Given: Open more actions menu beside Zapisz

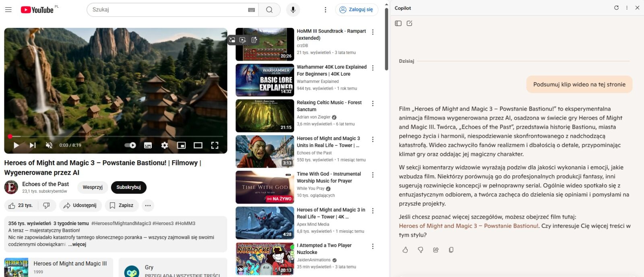Looking at the screenshot, I should (x=148, y=205).
